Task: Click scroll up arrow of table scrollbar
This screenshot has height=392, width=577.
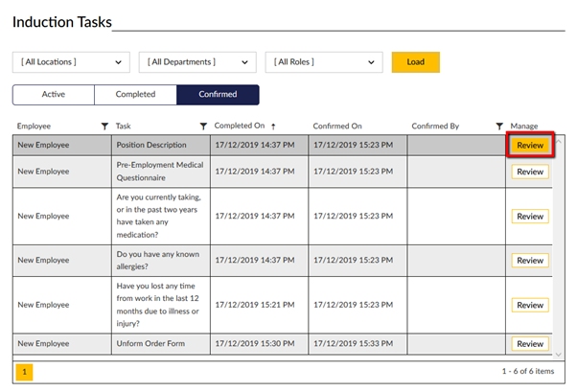Action: pyautogui.click(x=559, y=141)
